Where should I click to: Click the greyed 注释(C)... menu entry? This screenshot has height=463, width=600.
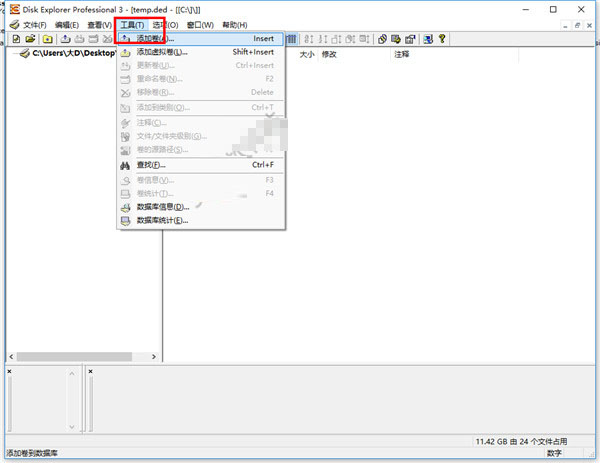coord(201,123)
